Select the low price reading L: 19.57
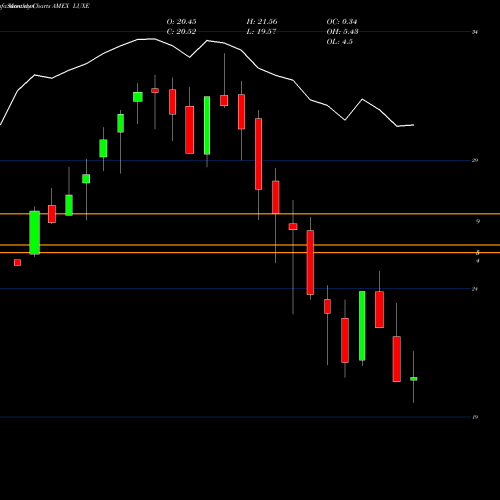Screen dimensions: 500x500 261,32
